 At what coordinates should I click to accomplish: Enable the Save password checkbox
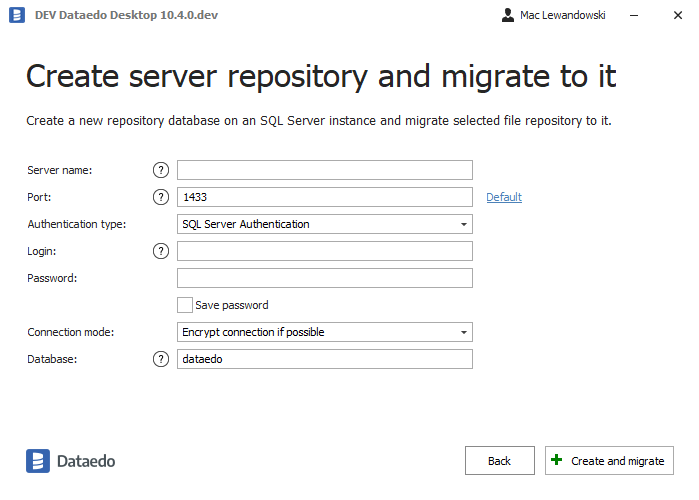184,305
